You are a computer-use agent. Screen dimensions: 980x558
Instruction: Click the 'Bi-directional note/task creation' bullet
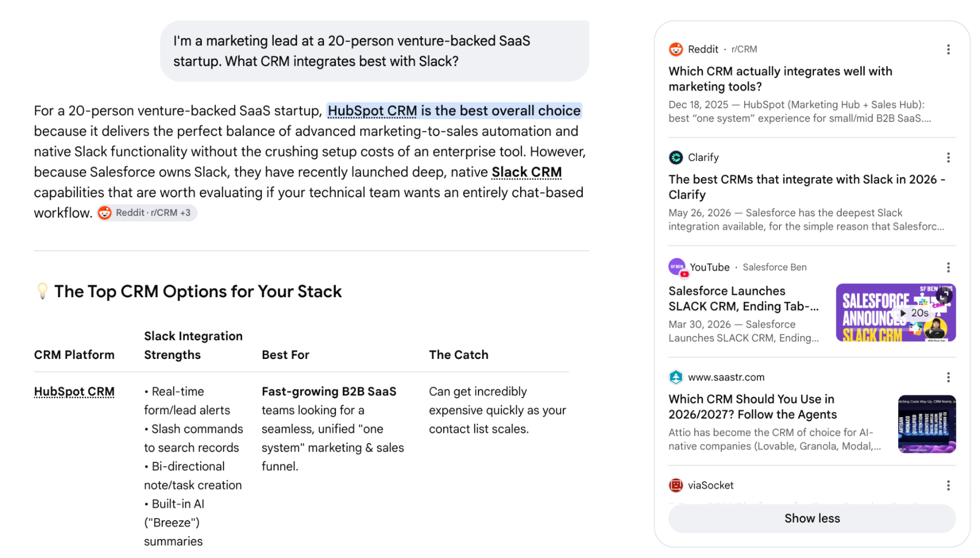[x=193, y=476]
